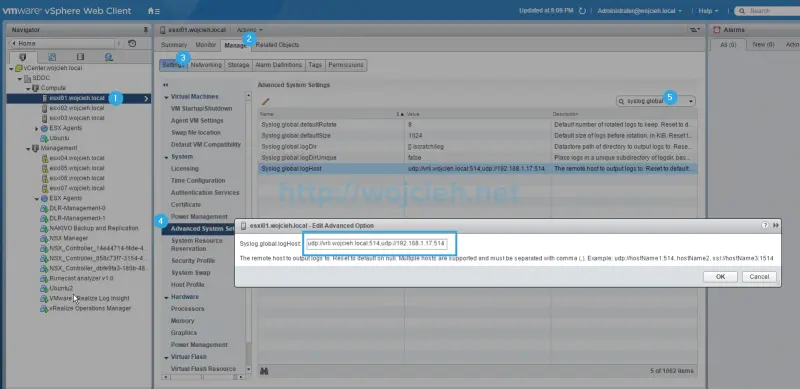
Task: Open help icon in Edit Advanced Option dialog
Action: click(765, 225)
